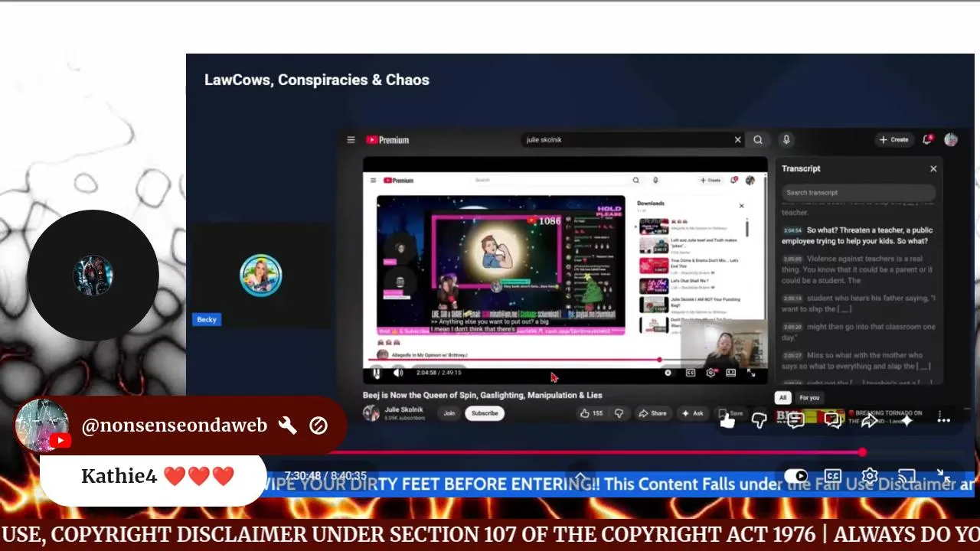Click the host's round avatar
Screen dimensions: 980x551
pos(93,275)
